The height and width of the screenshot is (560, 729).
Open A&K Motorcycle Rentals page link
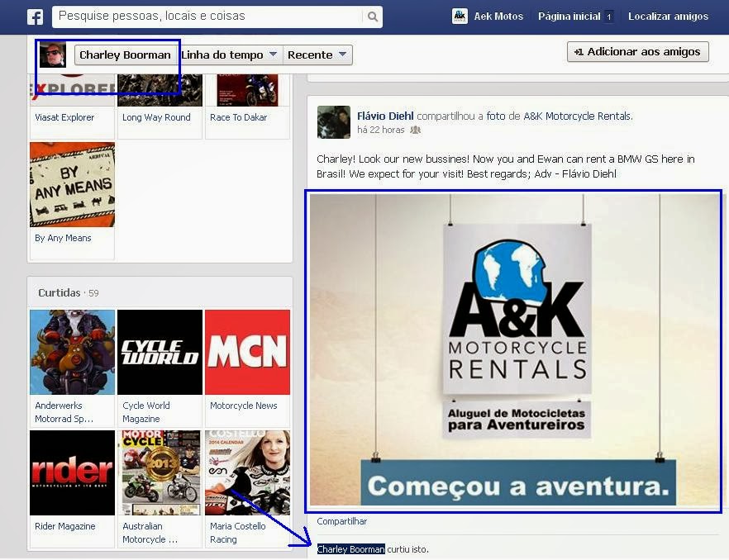point(577,116)
